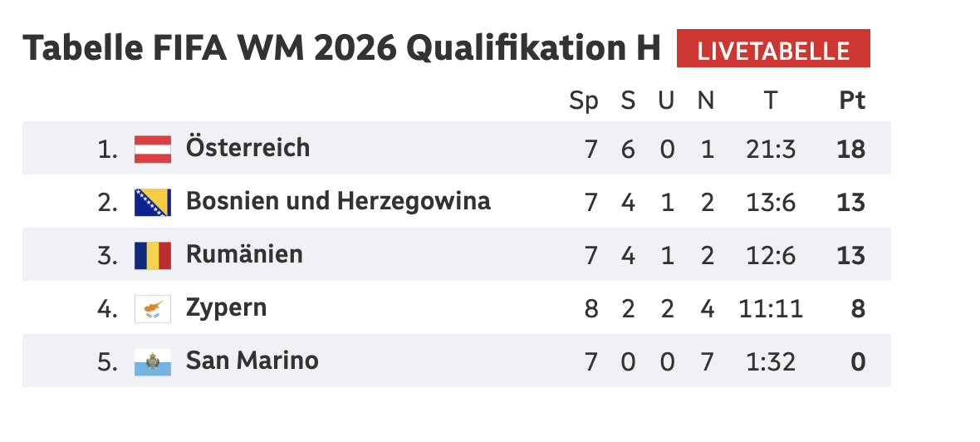Viewport: 980px width, 442px height.
Task: Click the San Marino flag icon
Action: click(x=153, y=362)
